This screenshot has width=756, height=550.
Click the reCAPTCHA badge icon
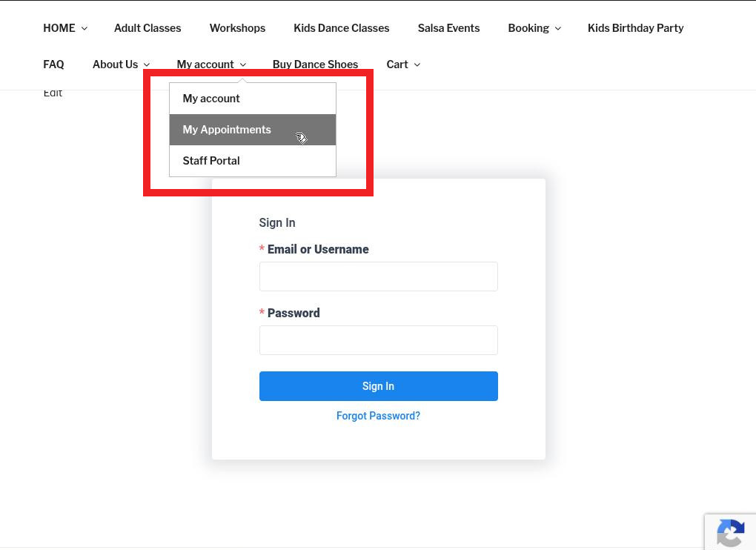click(x=730, y=532)
